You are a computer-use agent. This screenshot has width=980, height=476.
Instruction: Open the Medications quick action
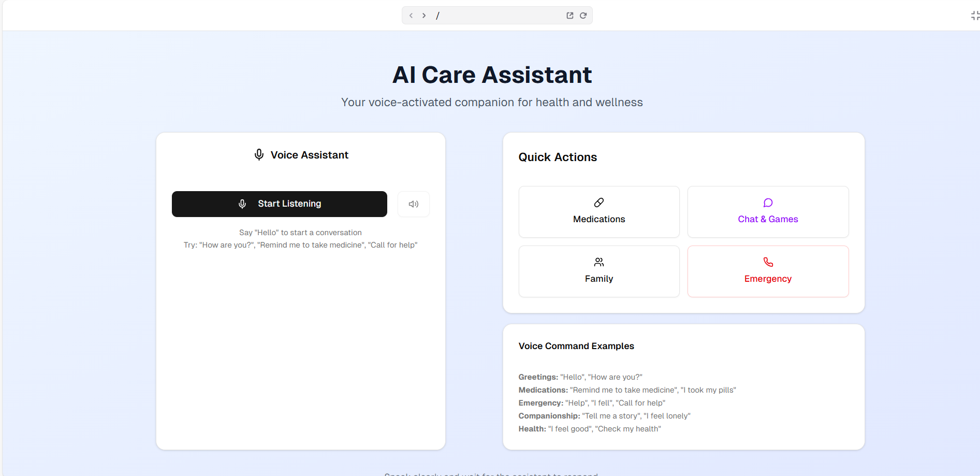pos(598,212)
